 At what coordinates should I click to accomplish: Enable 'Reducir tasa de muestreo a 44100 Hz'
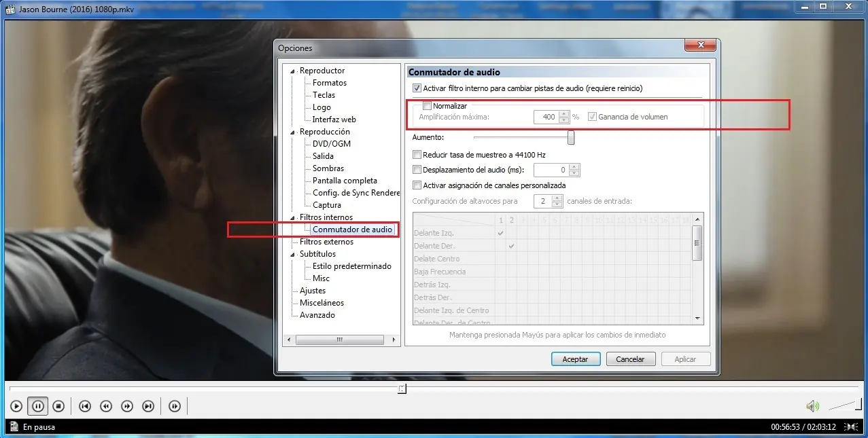(417, 155)
